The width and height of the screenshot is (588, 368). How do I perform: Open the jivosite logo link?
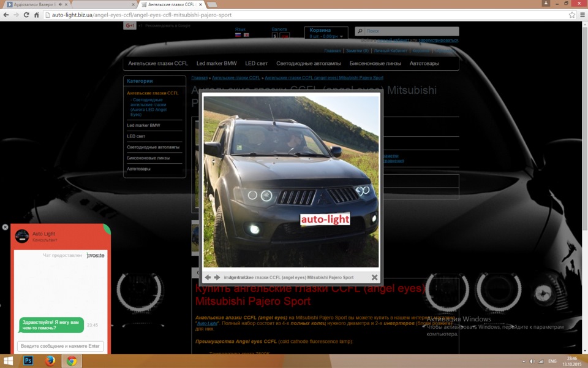click(x=96, y=255)
